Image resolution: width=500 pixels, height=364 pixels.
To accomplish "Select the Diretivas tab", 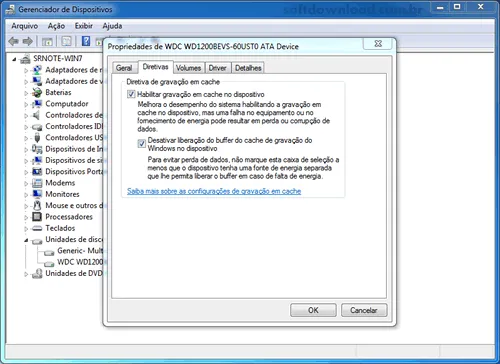I will [x=155, y=67].
